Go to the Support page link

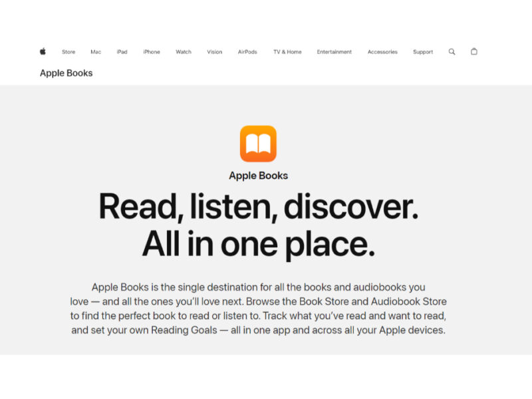point(423,52)
